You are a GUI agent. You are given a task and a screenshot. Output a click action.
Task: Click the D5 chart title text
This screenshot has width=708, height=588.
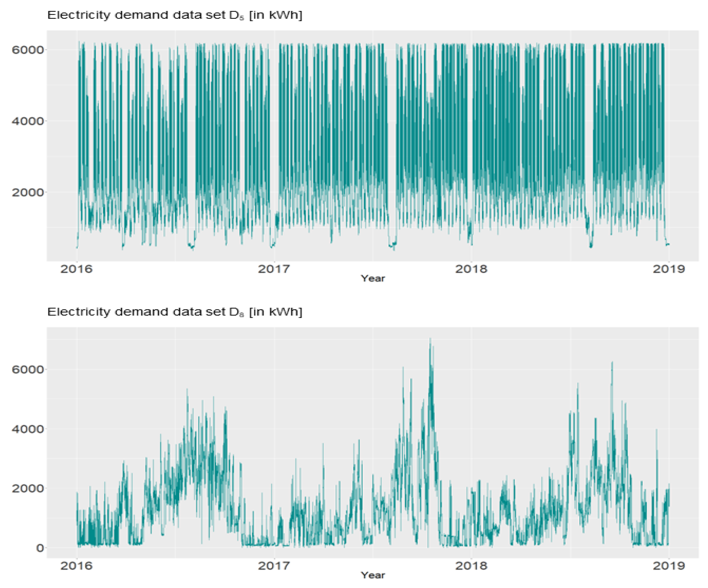coord(174,15)
